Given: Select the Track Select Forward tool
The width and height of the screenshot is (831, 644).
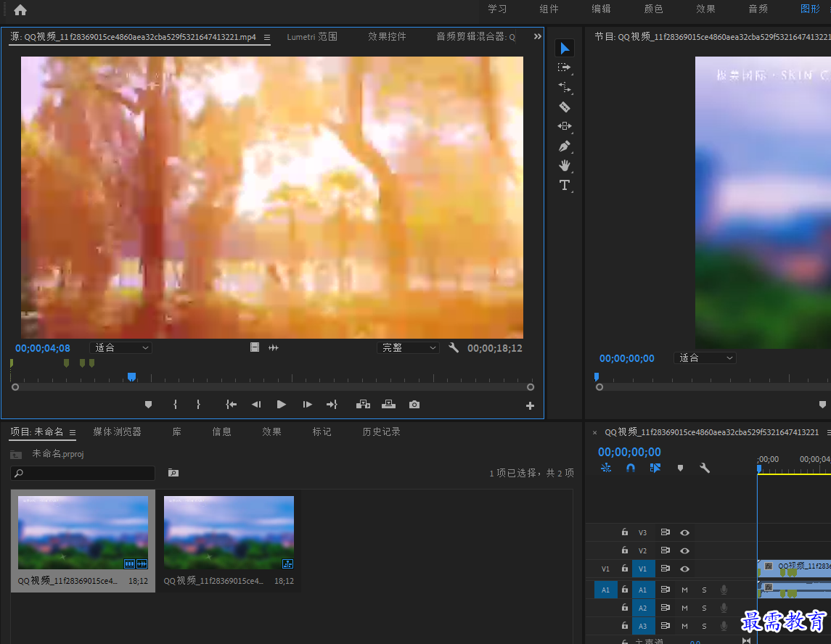Looking at the screenshot, I should click(565, 67).
